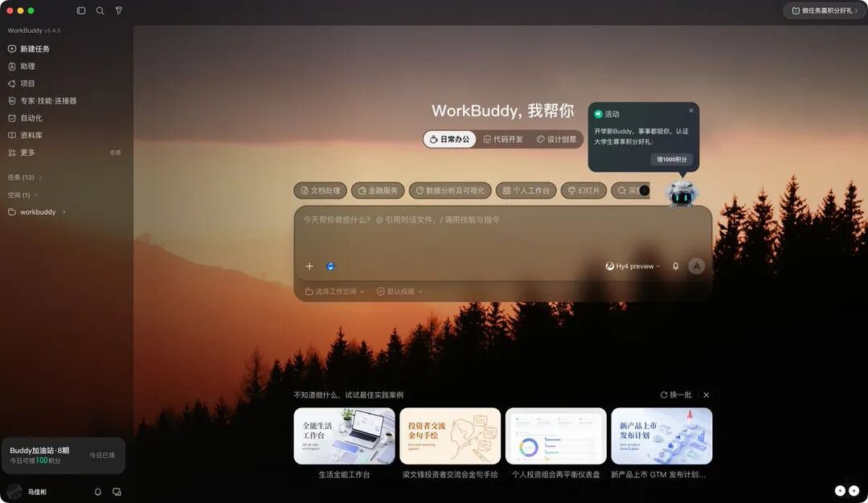Click the pin icon in title bar
This screenshot has width=868, height=503.
pos(118,10)
